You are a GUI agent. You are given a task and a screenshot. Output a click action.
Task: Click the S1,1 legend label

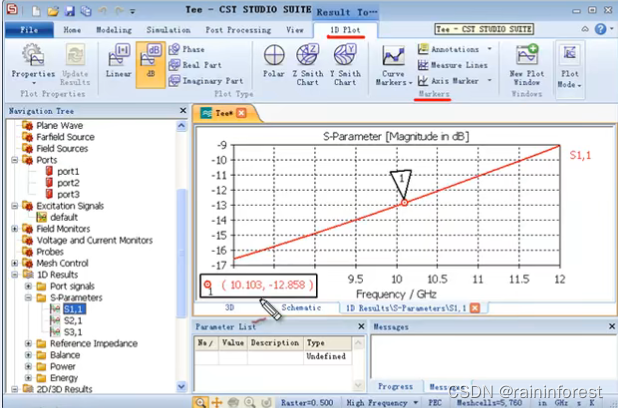tap(580, 155)
